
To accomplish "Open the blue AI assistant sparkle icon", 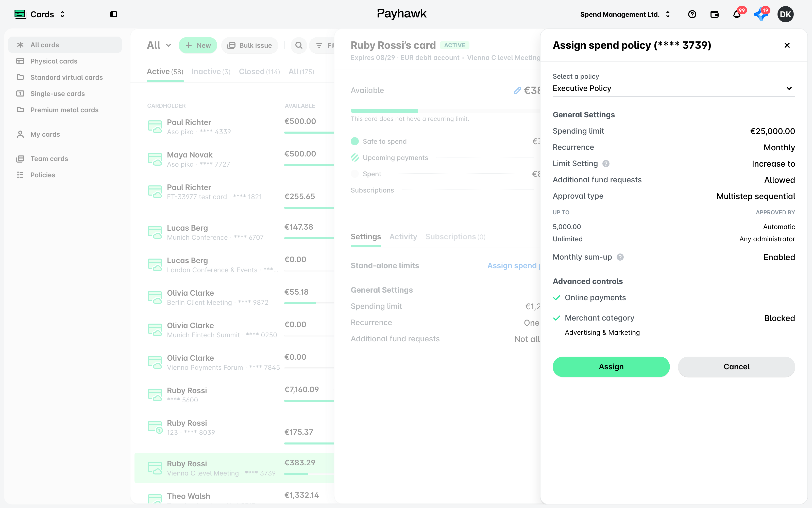I will [761, 14].
